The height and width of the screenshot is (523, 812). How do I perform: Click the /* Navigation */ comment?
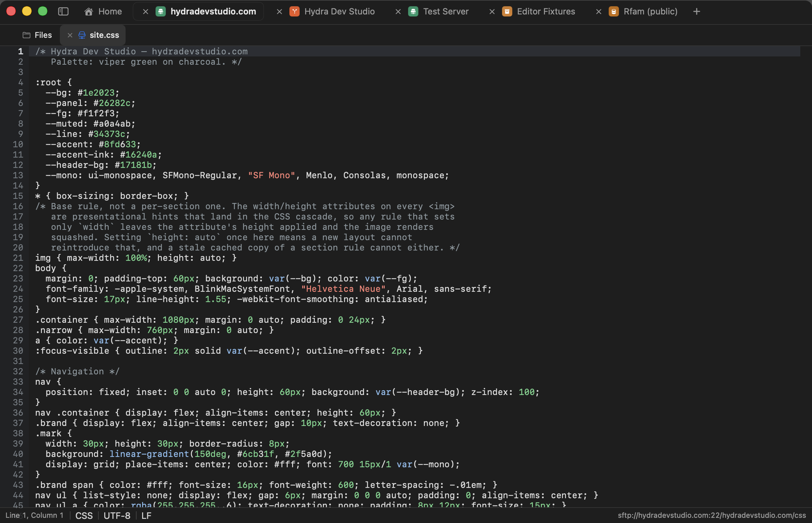click(77, 371)
